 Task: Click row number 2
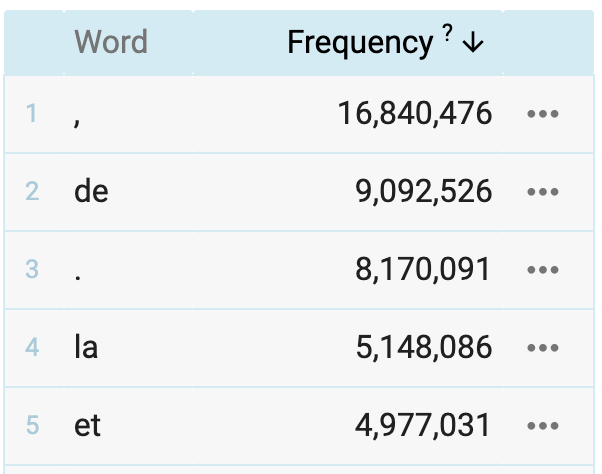tap(32, 192)
